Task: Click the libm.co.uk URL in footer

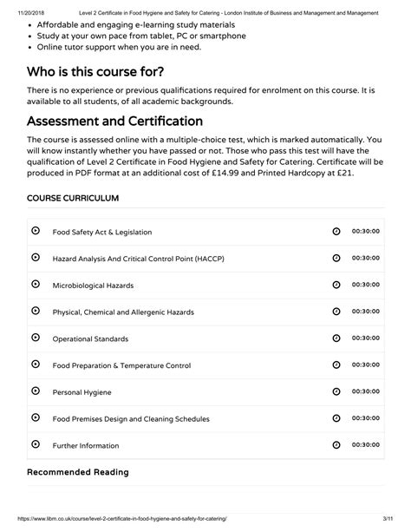Action: pos(121,519)
